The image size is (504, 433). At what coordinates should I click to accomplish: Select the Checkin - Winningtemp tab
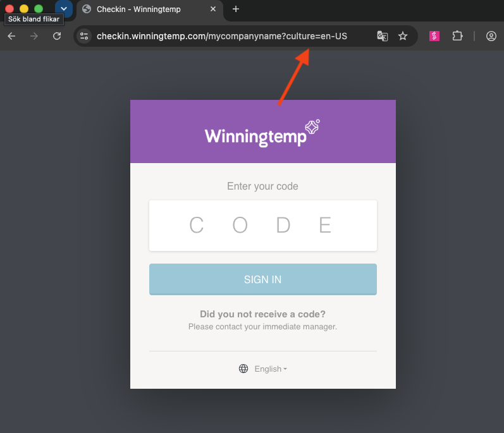tap(149, 9)
